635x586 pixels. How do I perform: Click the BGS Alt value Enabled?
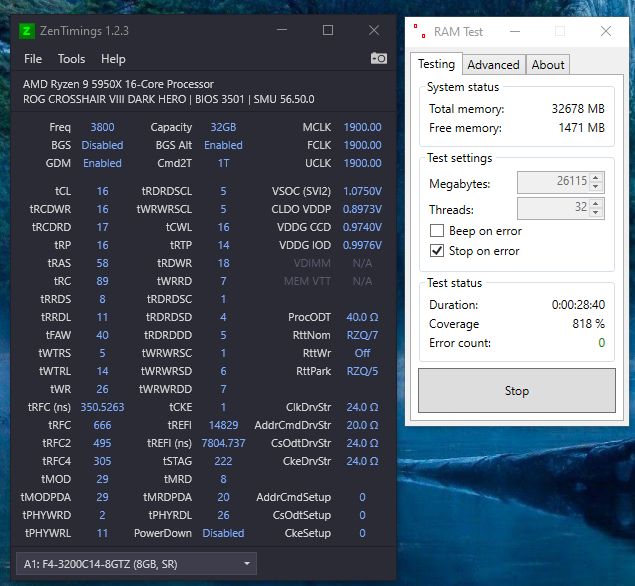223,145
